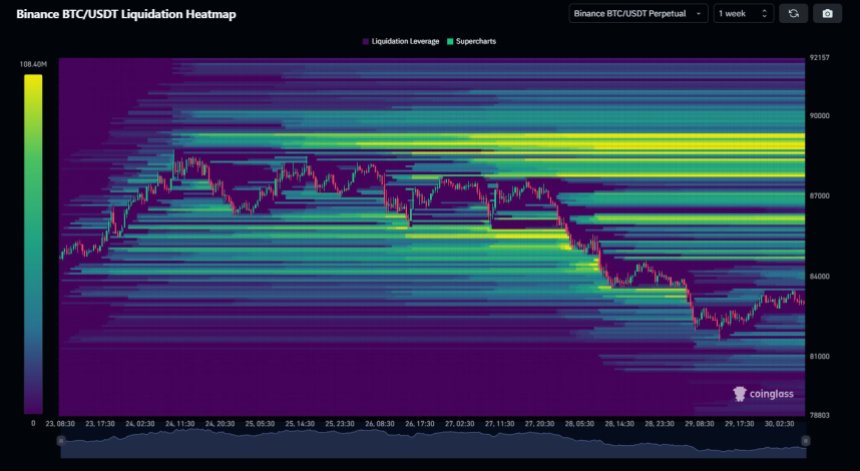The width and height of the screenshot is (860, 471).
Task: Take a chart screenshot with camera icon
Action: (826, 13)
